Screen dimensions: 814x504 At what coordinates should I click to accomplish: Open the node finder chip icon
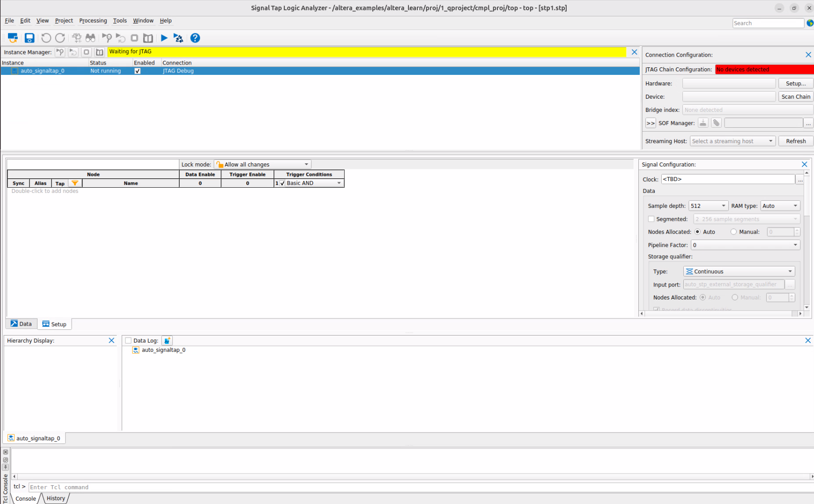coord(77,38)
